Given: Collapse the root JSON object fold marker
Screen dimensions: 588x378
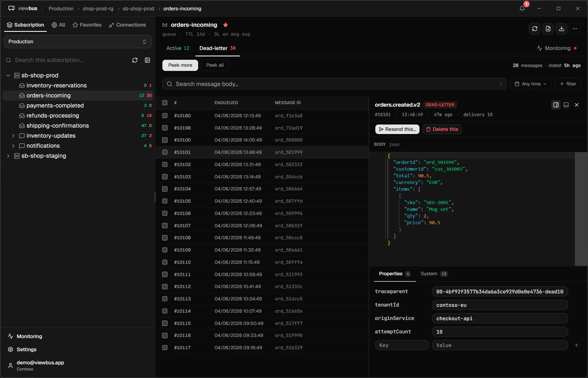Looking at the screenshot, I should click(x=389, y=156).
